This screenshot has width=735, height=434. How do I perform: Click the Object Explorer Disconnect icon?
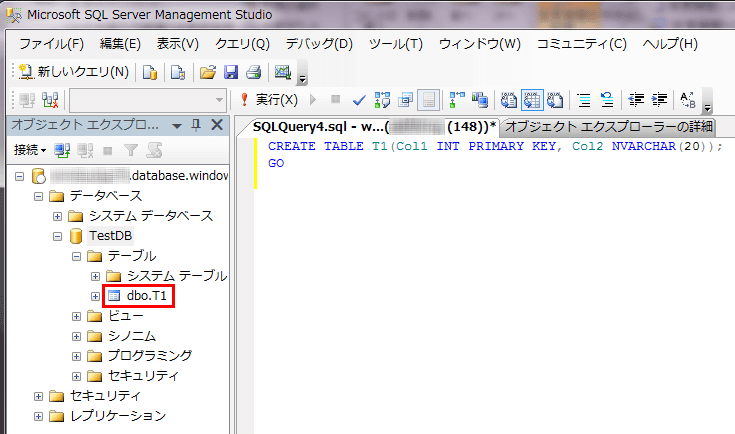[x=85, y=150]
